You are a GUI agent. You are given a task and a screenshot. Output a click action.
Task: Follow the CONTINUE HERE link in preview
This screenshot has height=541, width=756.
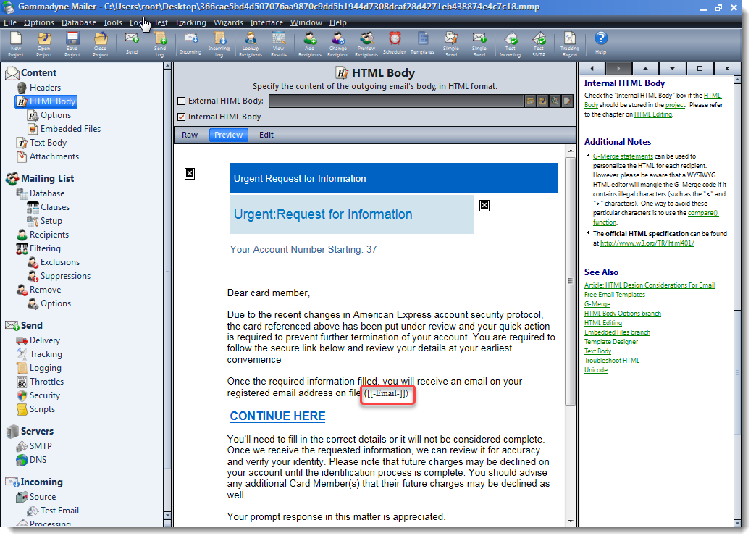pyautogui.click(x=278, y=416)
